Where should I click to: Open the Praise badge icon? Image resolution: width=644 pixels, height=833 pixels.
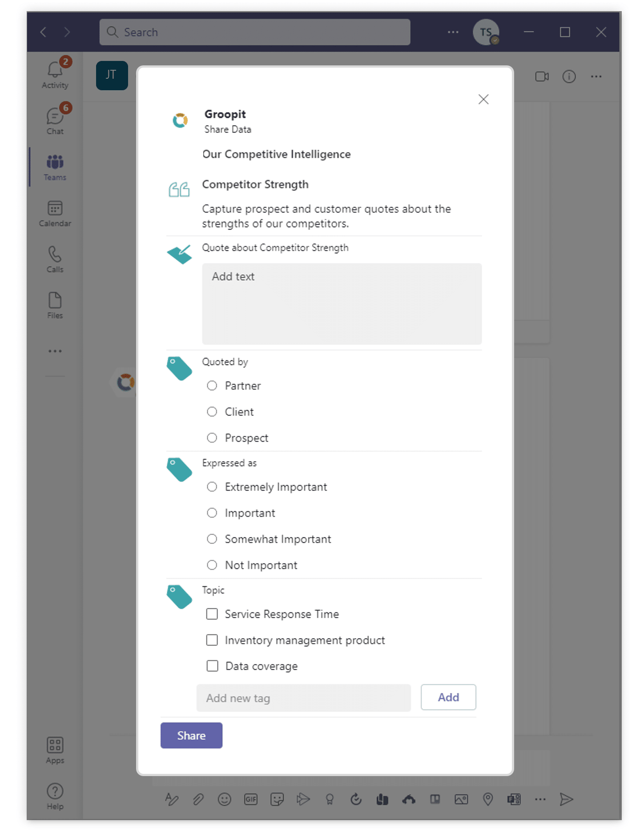(x=330, y=800)
